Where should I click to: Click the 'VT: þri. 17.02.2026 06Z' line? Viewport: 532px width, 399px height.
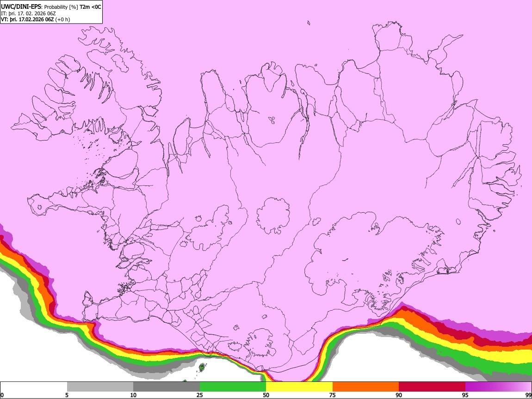pos(27,19)
